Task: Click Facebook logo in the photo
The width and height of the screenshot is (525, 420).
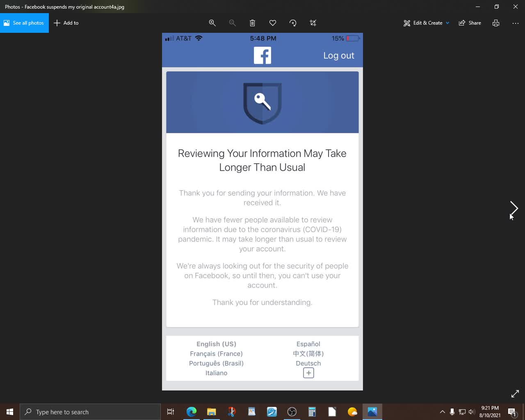Action: [262, 55]
